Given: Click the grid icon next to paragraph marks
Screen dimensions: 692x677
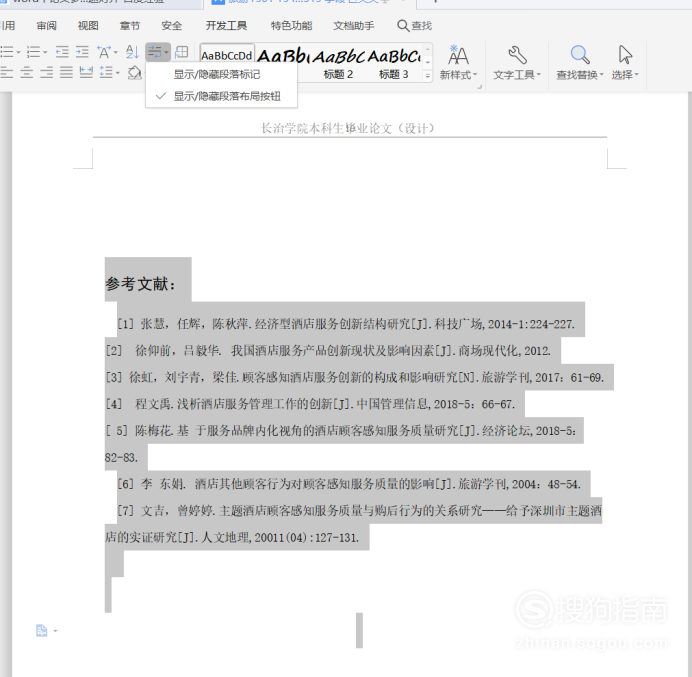Looking at the screenshot, I should pyautogui.click(x=181, y=52).
